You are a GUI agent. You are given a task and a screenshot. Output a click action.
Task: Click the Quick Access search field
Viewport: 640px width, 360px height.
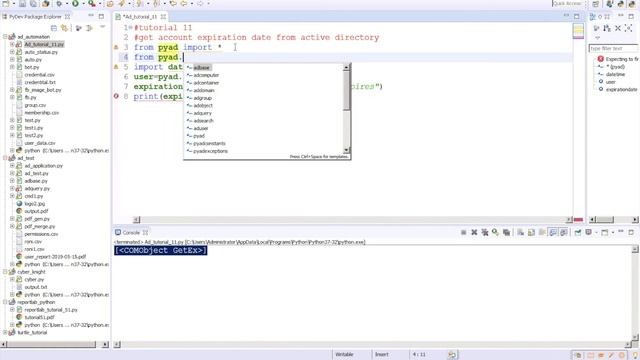click(569, 4)
